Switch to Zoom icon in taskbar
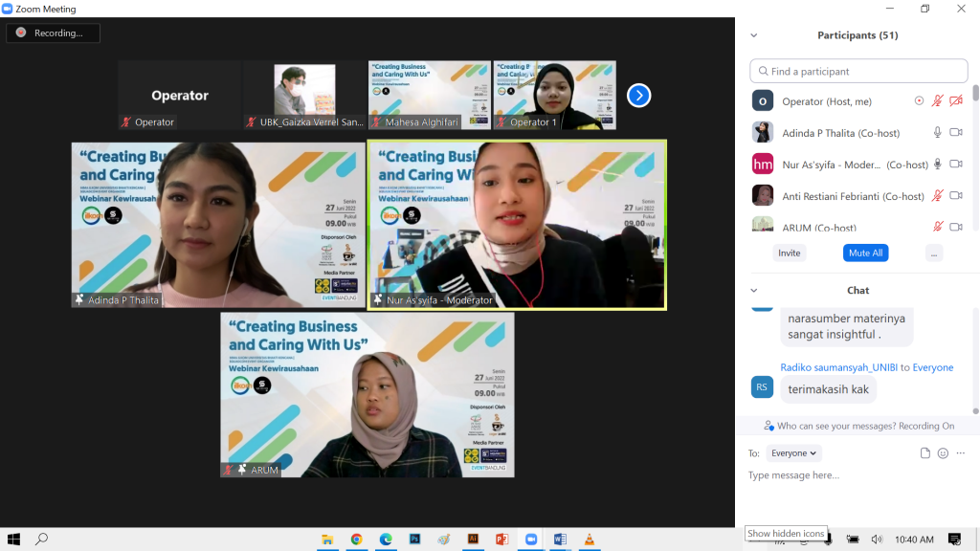The image size is (980, 551). 531,540
